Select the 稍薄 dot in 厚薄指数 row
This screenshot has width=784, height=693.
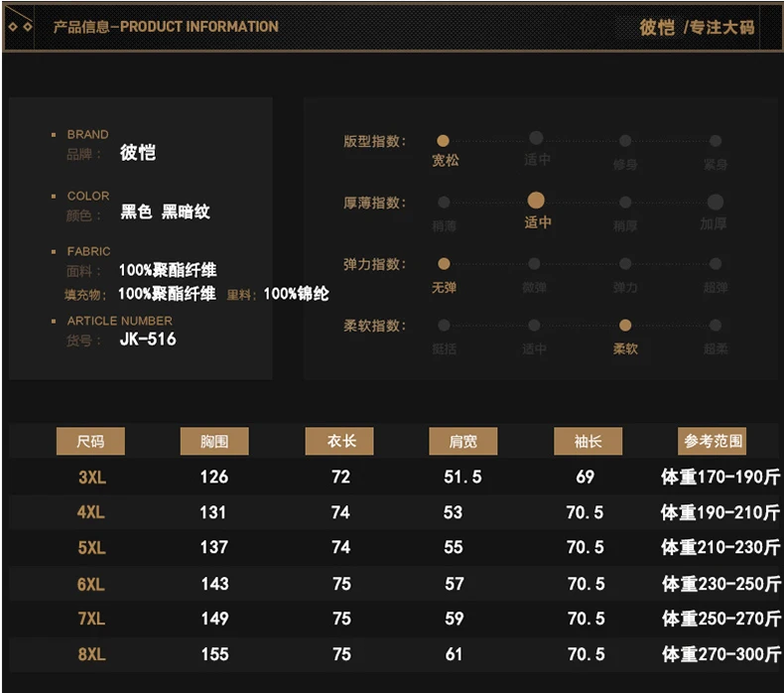pos(444,203)
